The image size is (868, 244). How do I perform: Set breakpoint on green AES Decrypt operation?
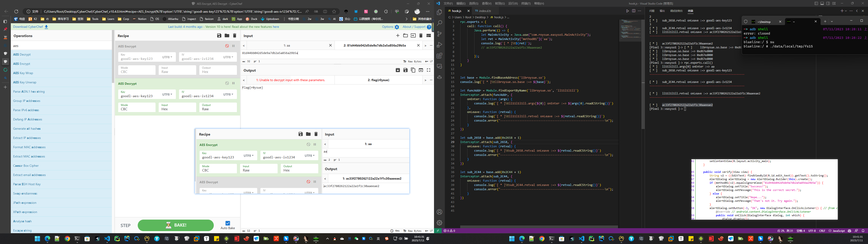tap(233, 83)
